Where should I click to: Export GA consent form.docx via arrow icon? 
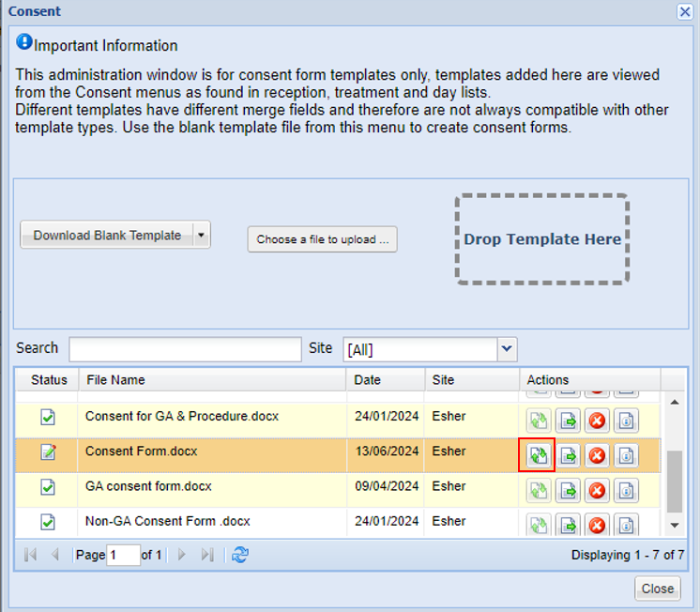tap(568, 491)
